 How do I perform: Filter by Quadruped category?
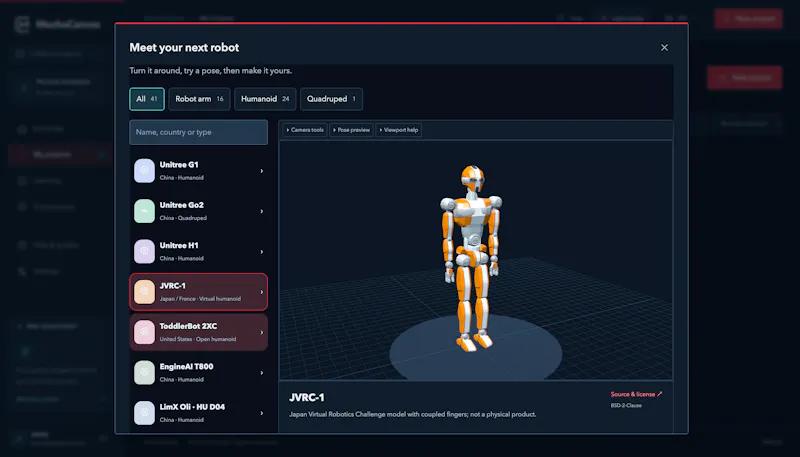tap(332, 99)
